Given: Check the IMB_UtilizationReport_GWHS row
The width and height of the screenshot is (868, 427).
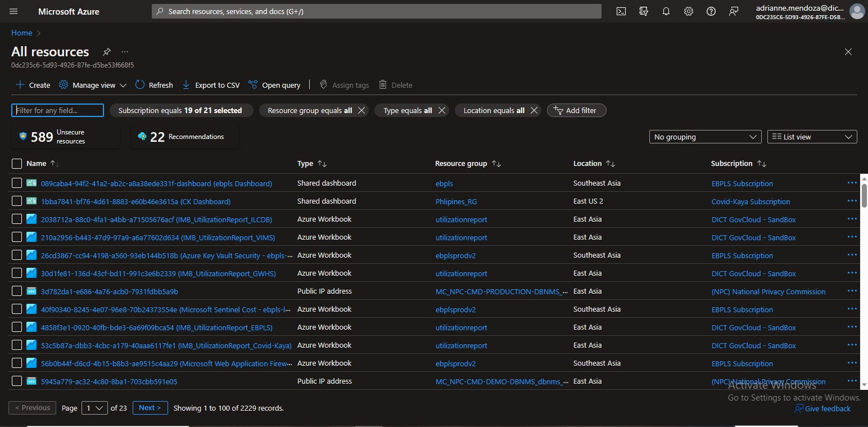Looking at the screenshot, I should click(17, 273).
